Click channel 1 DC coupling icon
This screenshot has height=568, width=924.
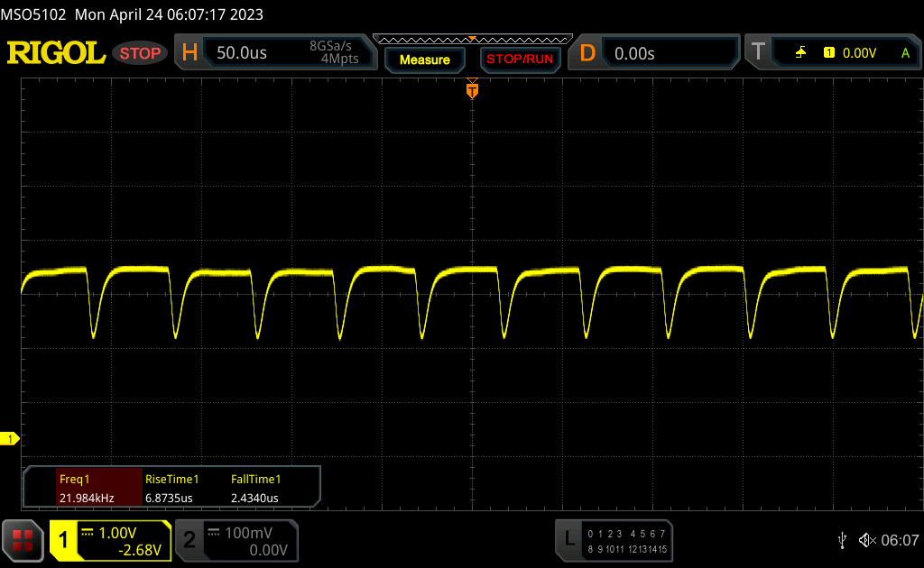[88, 533]
